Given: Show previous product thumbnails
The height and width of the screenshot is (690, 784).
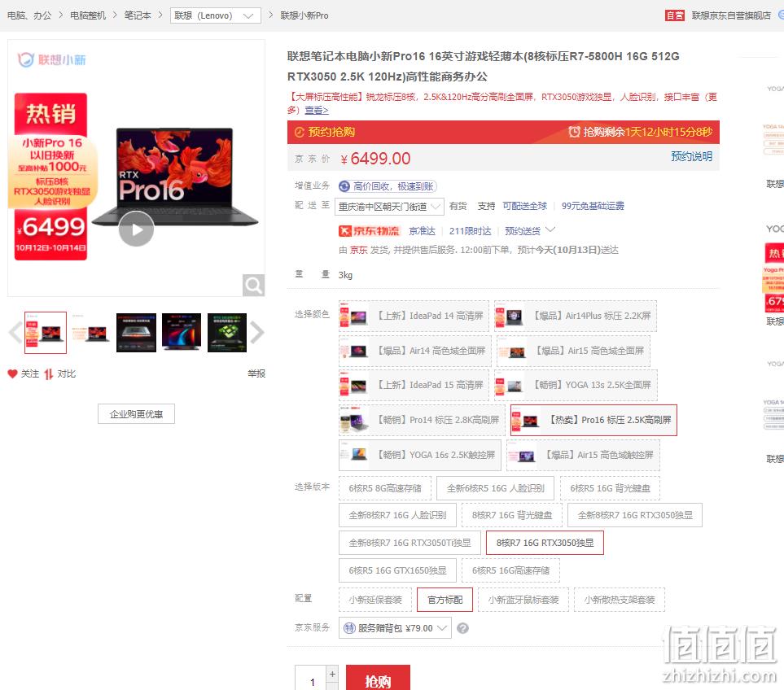Looking at the screenshot, I should pyautogui.click(x=15, y=333).
